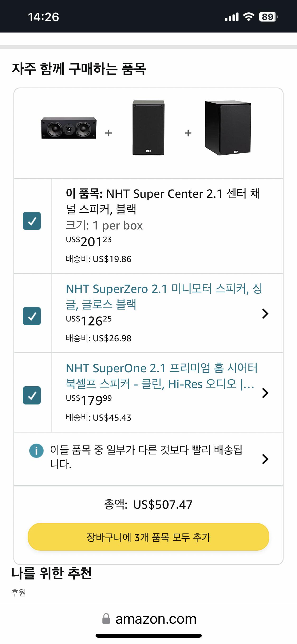Tap the Wi-Fi status icon
Image resolution: width=297 pixels, height=644 pixels.
tap(248, 17)
